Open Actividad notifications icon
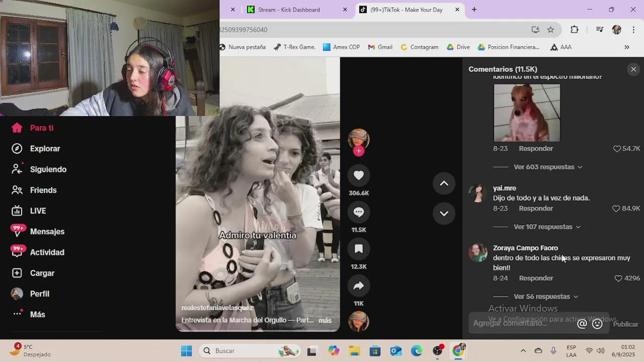 point(17,252)
